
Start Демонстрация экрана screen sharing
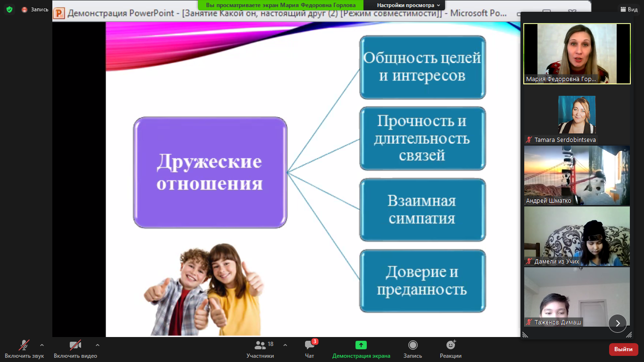coord(361,349)
